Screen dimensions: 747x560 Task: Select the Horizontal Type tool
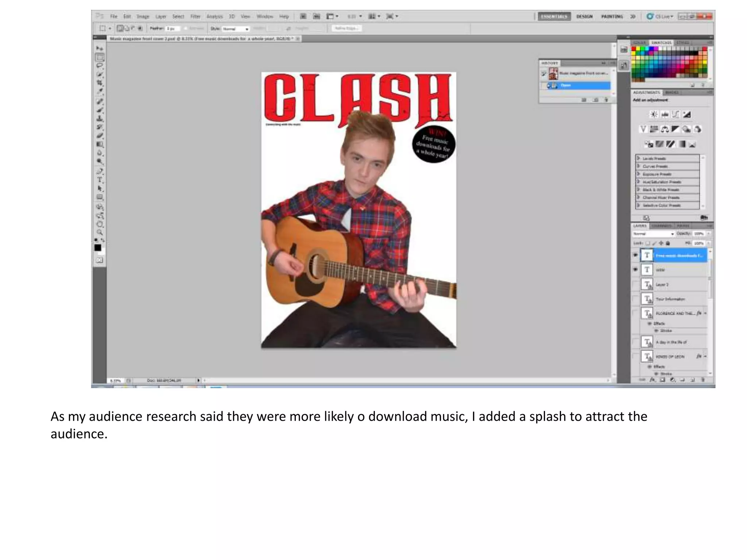(100, 180)
